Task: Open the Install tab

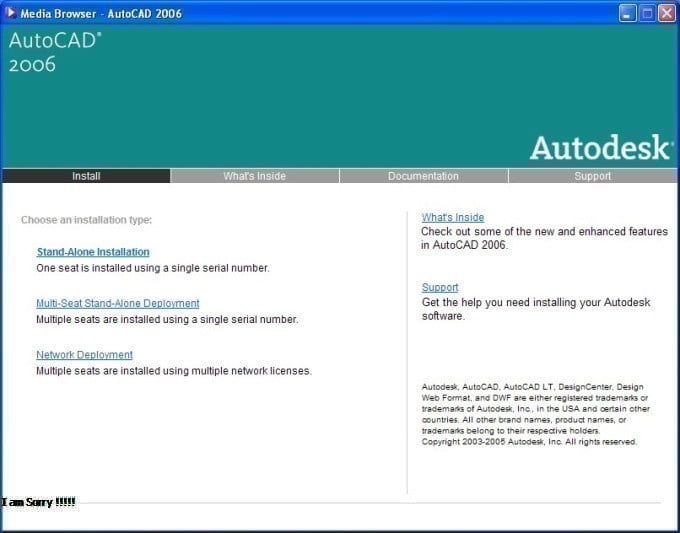Action: 86,176
